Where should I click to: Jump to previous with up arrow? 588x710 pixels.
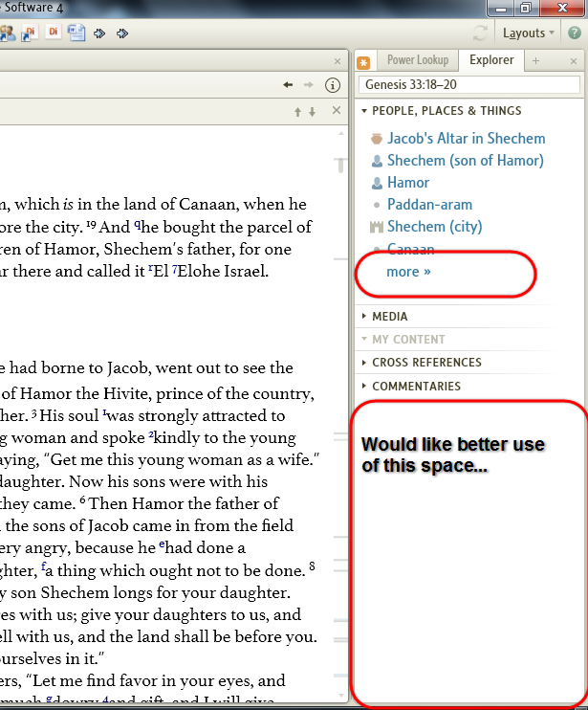297,112
